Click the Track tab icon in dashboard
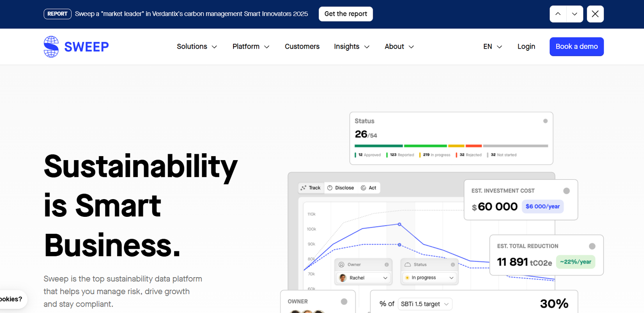The image size is (644, 313). [303, 188]
